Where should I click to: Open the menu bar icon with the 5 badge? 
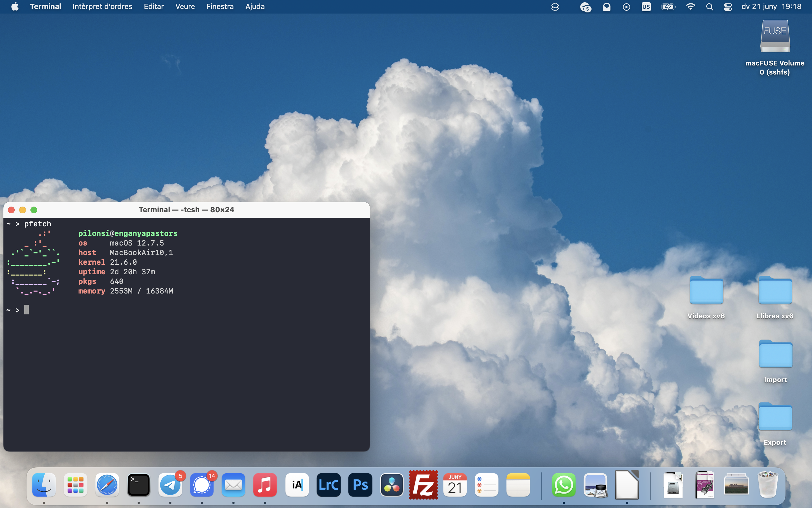click(x=586, y=7)
